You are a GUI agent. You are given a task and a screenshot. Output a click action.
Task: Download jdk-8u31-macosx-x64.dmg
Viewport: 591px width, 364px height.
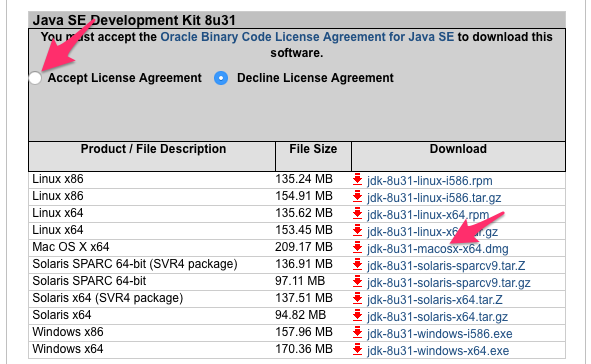click(438, 249)
